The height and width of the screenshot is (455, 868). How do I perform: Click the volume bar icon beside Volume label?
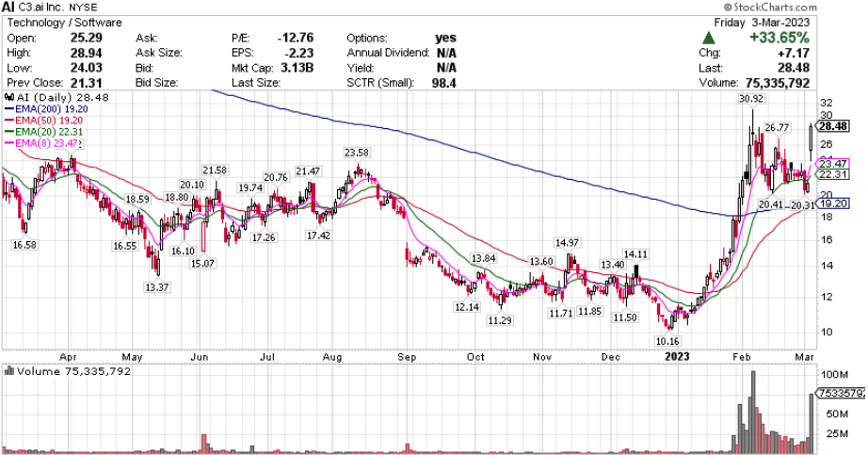9,371
